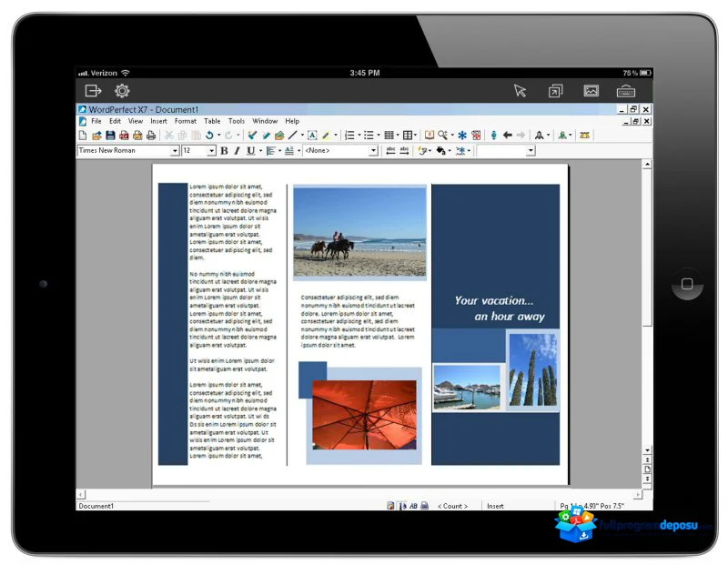Image resolution: width=728 pixels, height=565 pixels.
Task: Insert a text box
Action: (x=312, y=135)
